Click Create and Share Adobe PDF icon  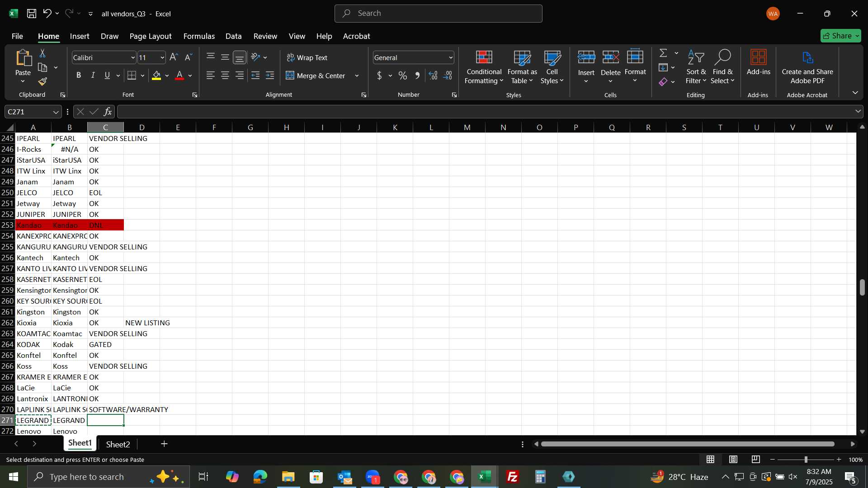tap(807, 57)
